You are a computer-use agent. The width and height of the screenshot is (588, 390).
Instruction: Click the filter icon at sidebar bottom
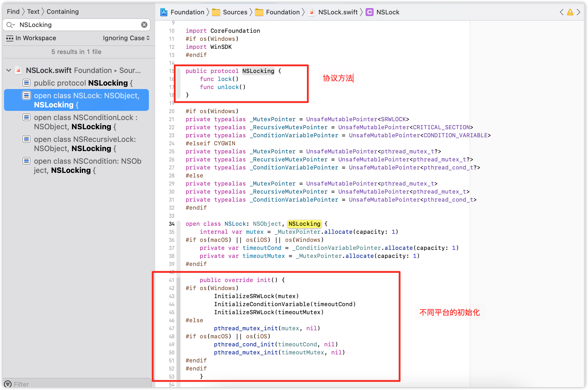point(8,384)
